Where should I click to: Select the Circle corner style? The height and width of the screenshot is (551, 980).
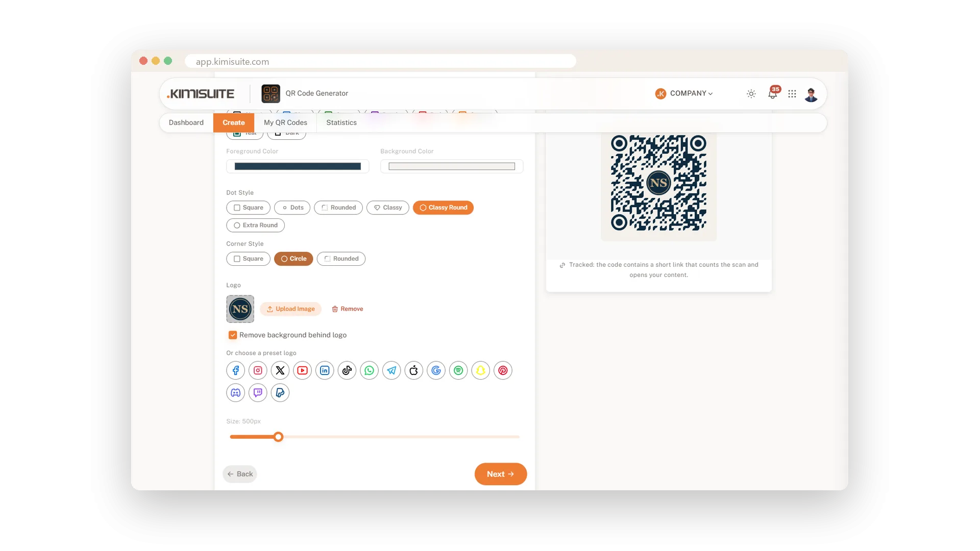[293, 259]
